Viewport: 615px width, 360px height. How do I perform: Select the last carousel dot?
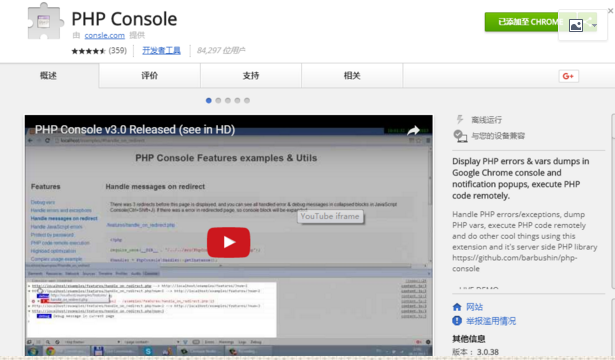247,100
